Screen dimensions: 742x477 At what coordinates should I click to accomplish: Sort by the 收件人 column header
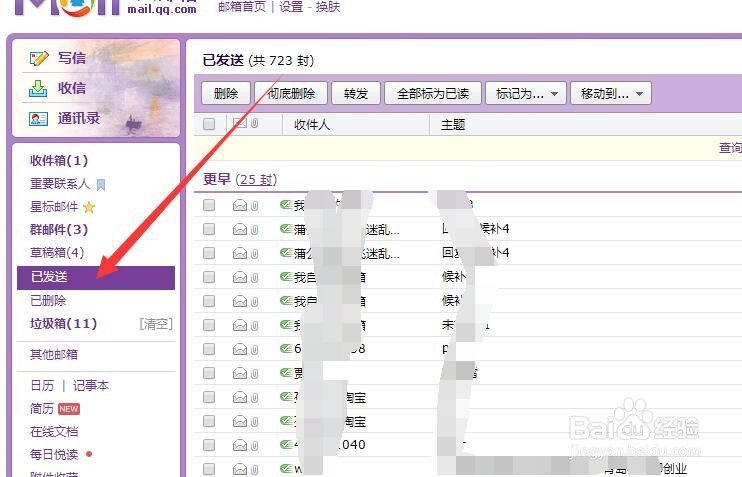tap(312, 124)
